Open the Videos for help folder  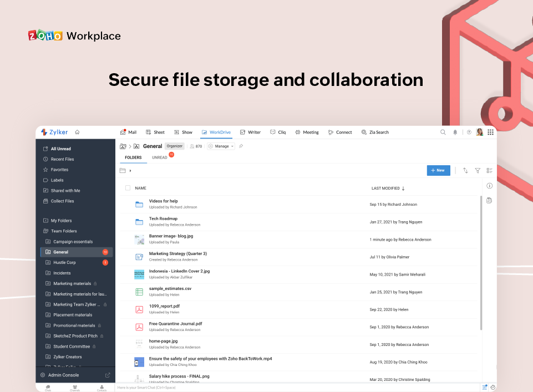tap(164, 201)
